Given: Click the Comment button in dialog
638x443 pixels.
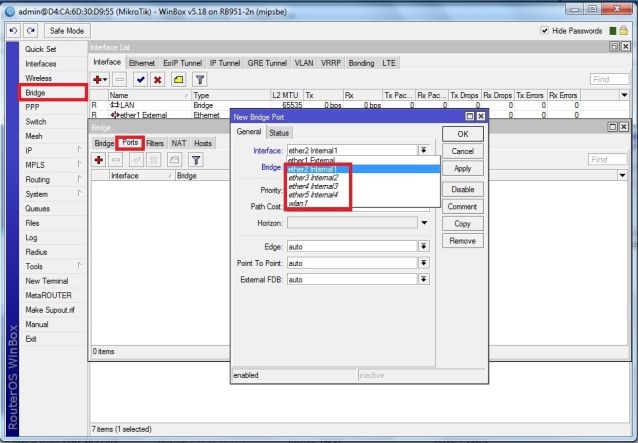Looking at the screenshot, I should point(463,206).
